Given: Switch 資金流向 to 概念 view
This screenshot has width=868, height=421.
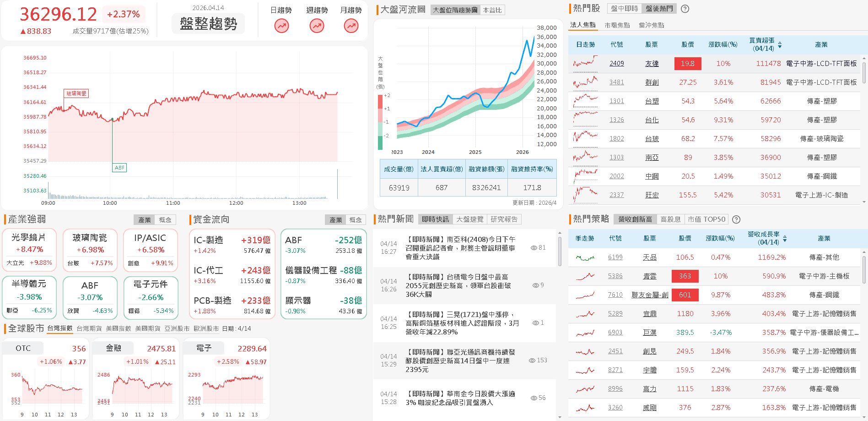Looking at the screenshot, I should tap(356, 220).
